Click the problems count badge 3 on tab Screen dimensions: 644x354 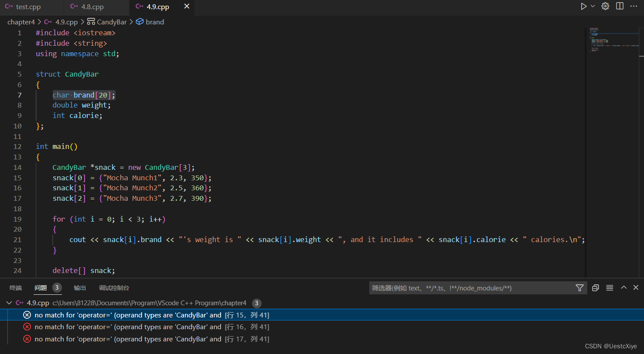(57, 287)
